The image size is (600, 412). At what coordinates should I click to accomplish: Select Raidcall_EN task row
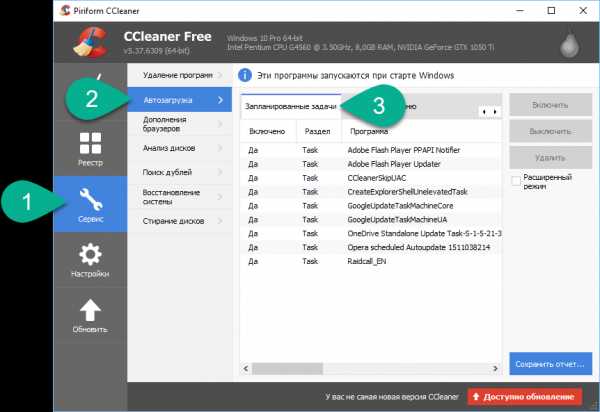[371, 261]
